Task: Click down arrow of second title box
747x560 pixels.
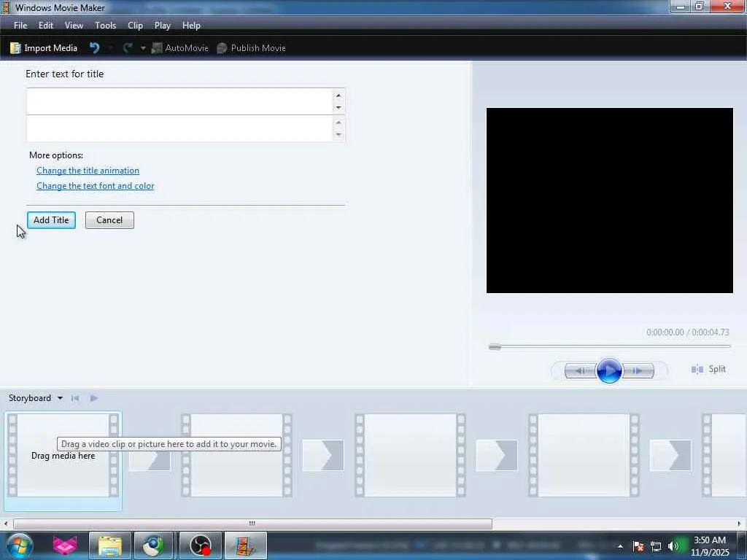Action: tap(338, 135)
